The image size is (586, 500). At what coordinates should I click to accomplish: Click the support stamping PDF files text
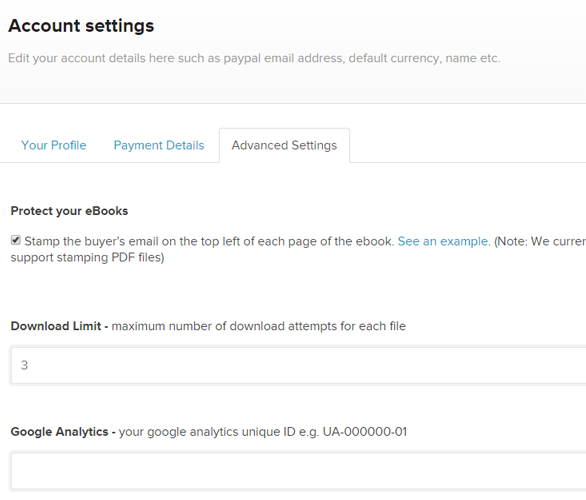[87, 257]
